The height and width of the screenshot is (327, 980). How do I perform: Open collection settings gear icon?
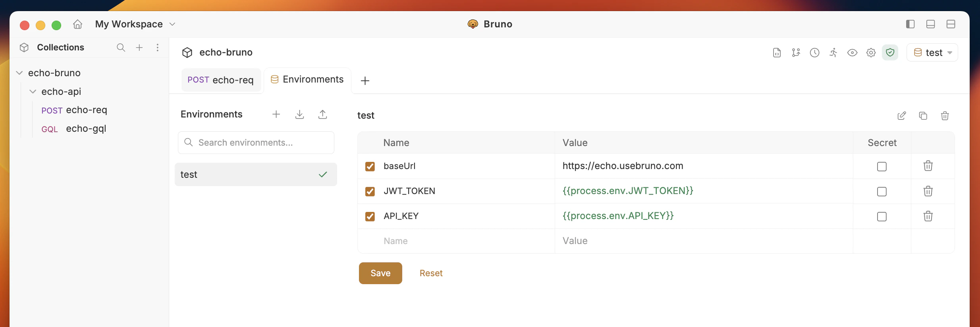click(x=871, y=53)
